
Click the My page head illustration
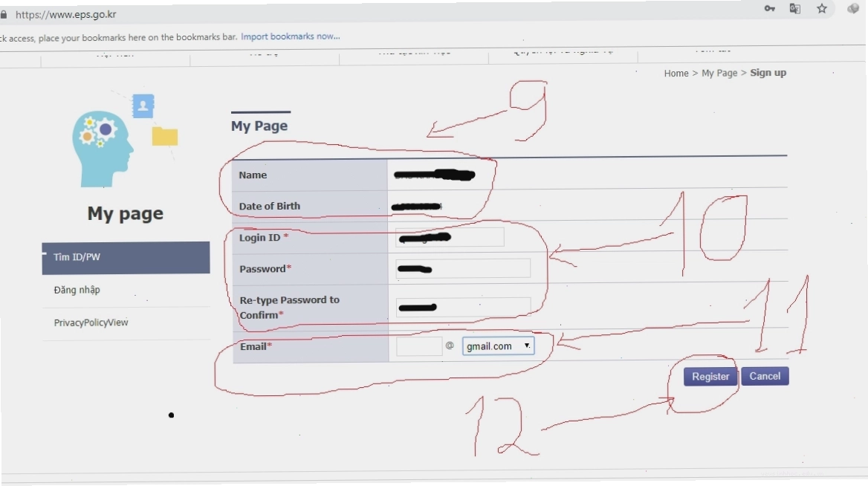click(103, 149)
